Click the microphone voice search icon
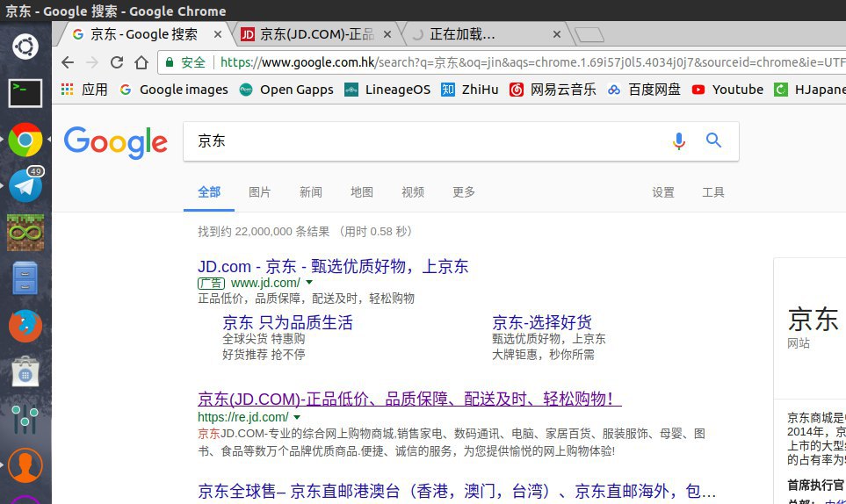846x504 pixels. point(678,141)
